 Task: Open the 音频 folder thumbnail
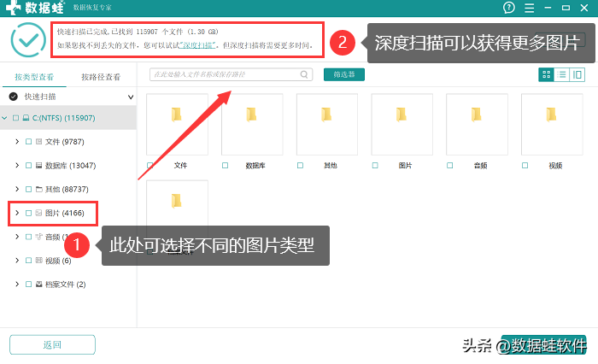[x=477, y=125]
